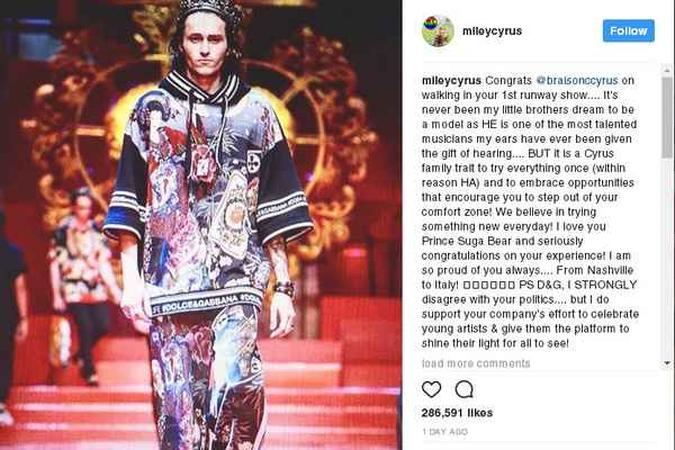This screenshot has width=675, height=450.
Task: Open mileycyrus username next to avatar
Action: (492, 31)
